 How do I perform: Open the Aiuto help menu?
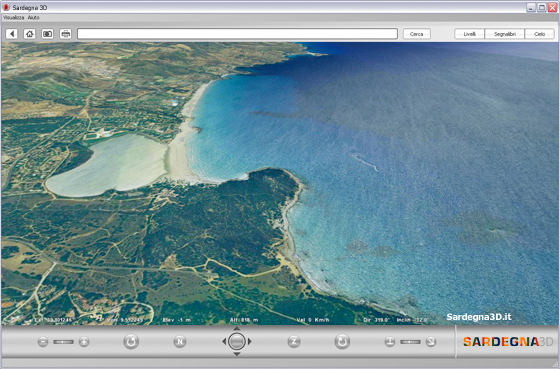click(34, 18)
